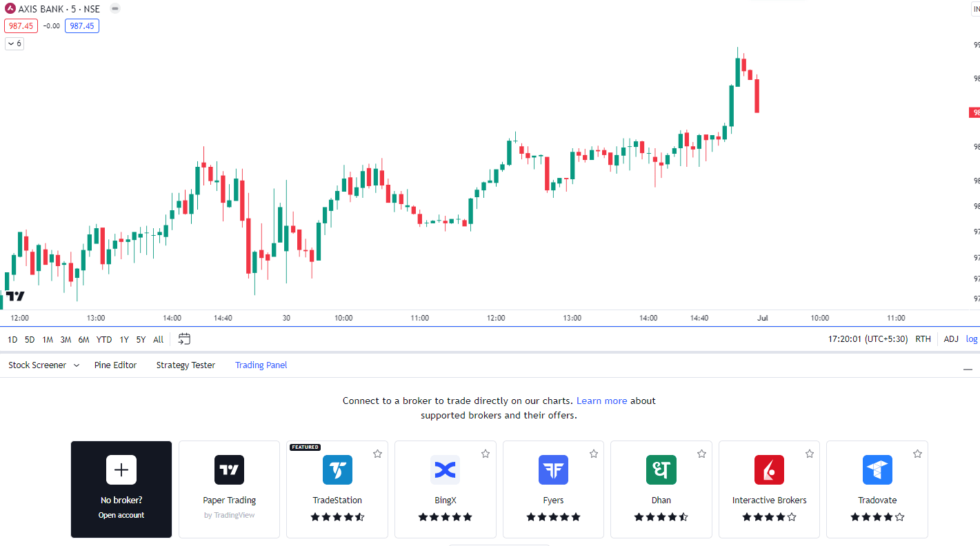
Task: Open the RTH session menu
Action: tap(923, 339)
